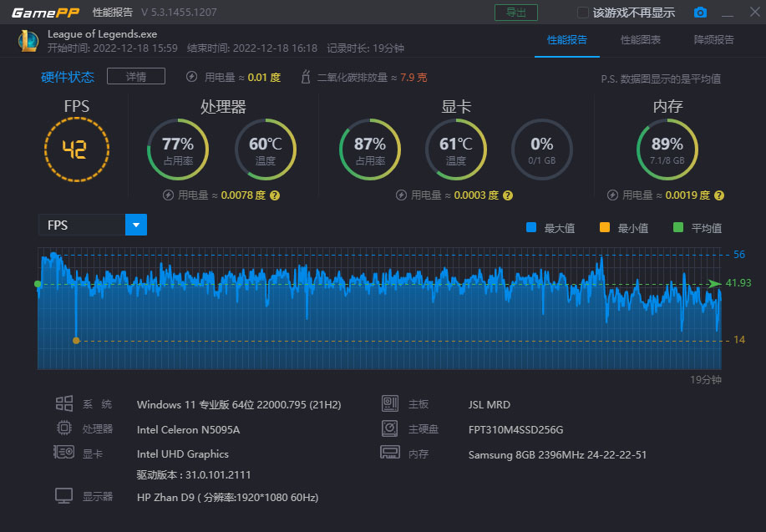This screenshot has width=766, height=532.
Task: Click the processor 77% usage gauge
Action: (x=178, y=149)
